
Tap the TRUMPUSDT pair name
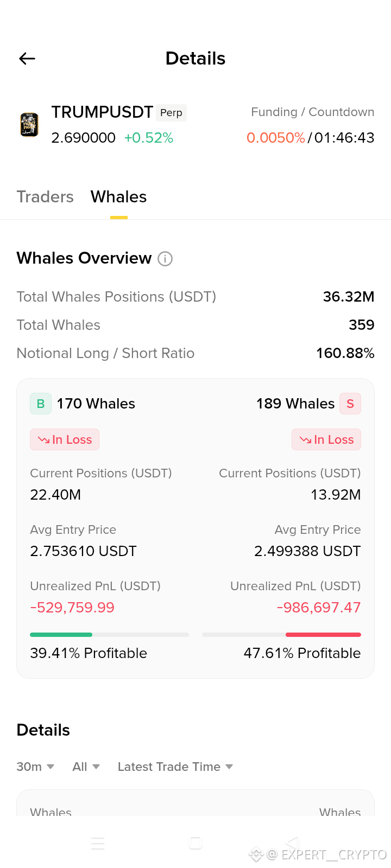(x=102, y=112)
